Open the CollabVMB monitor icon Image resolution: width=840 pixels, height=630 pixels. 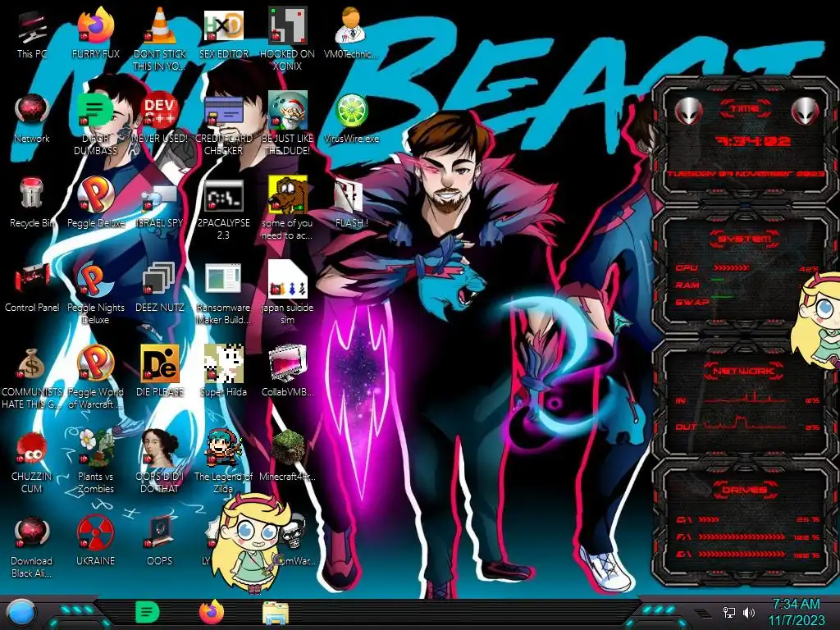click(x=288, y=371)
